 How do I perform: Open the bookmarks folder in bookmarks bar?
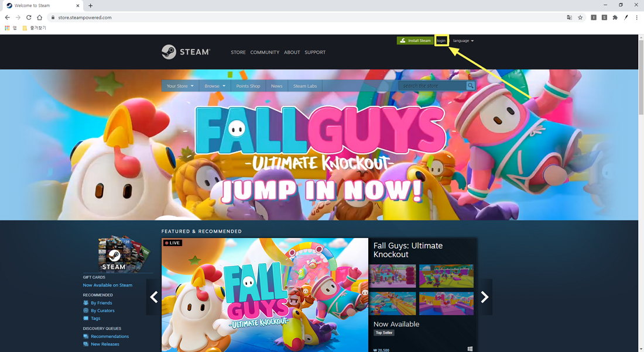(34, 28)
